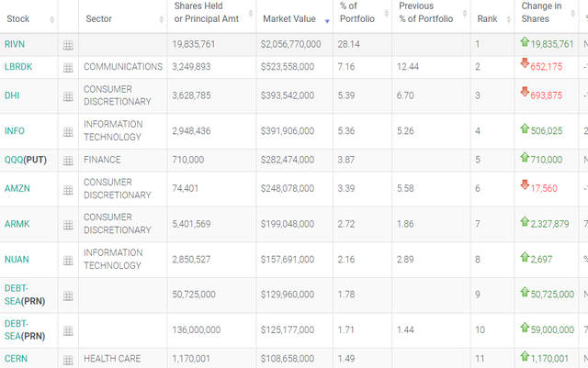Viewport: 588px width, 368px height.
Task: Open the grid icon for NUAN
Action: tap(68, 261)
